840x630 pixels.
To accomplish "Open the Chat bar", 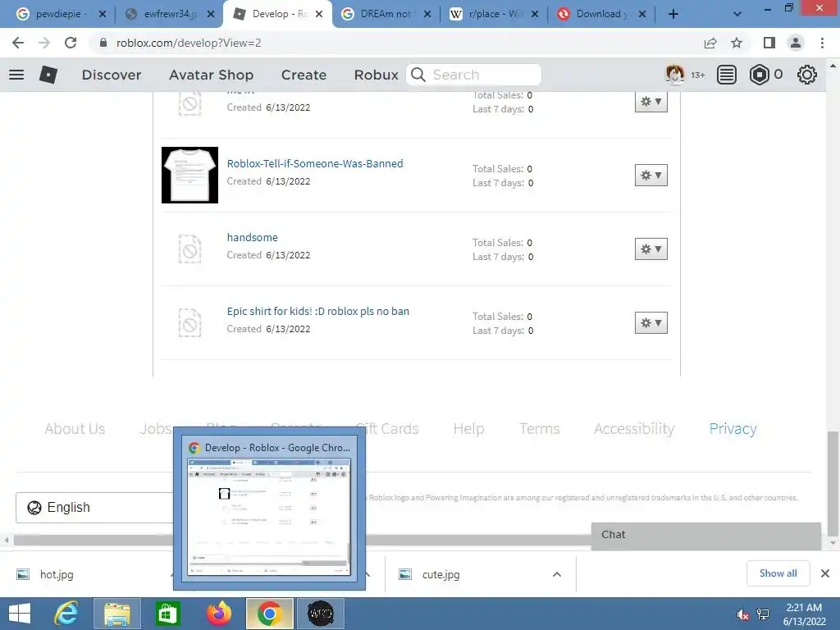I will point(706,535).
